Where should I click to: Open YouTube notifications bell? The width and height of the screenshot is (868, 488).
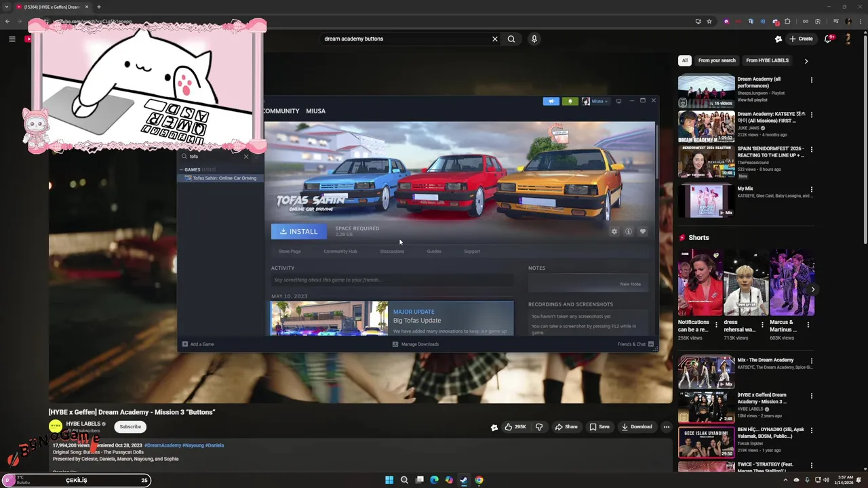tap(828, 39)
